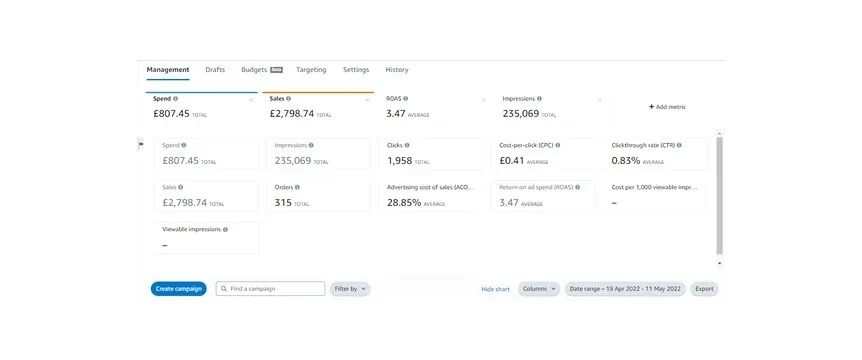Select Cost per 1,000 viewable impressions card
Image resolution: width=862 pixels, height=360 pixels.
[655, 196]
